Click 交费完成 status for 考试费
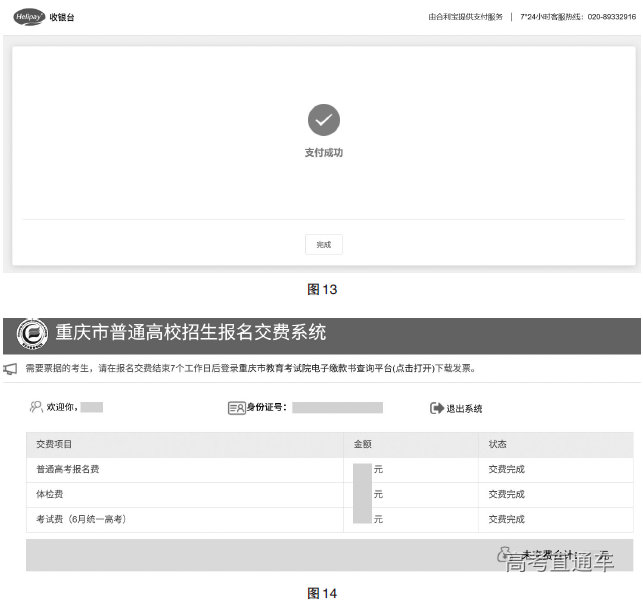Screen dimensions: 643x602 [506, 520]
